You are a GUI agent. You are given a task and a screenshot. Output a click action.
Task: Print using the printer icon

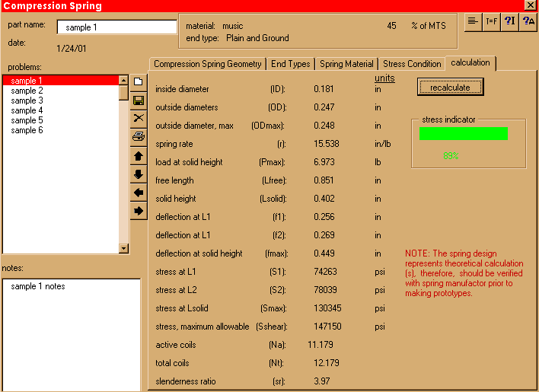[139, 137]
